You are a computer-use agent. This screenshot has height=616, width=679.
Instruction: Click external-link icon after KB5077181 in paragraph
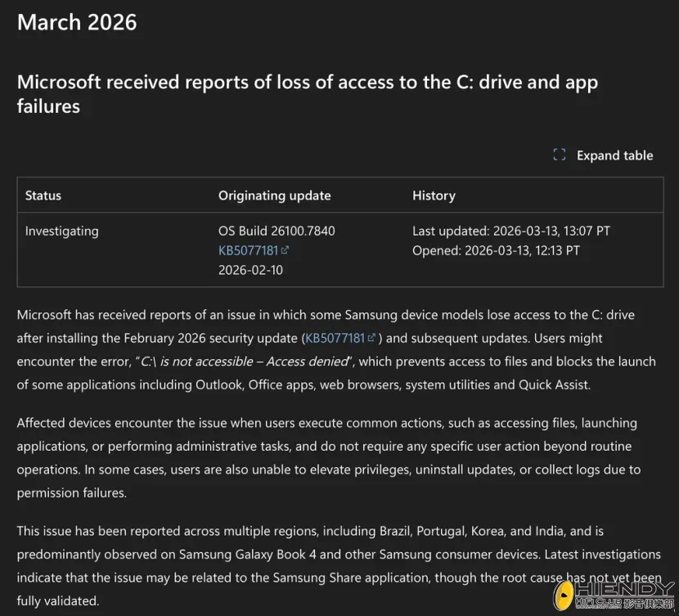pos(371,338)
